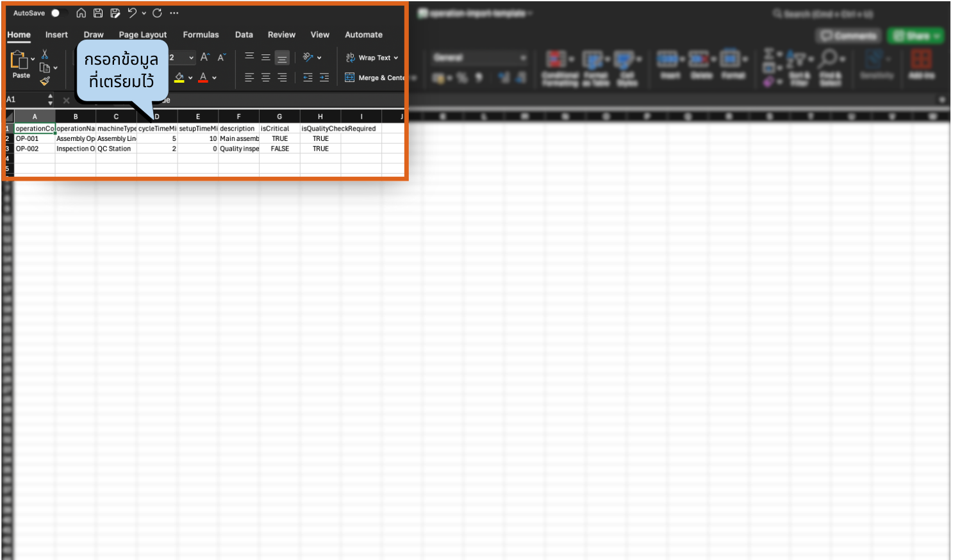953x560 pixels.
Task: Click the Increase Indent icon
Action: tap(324, 78)
